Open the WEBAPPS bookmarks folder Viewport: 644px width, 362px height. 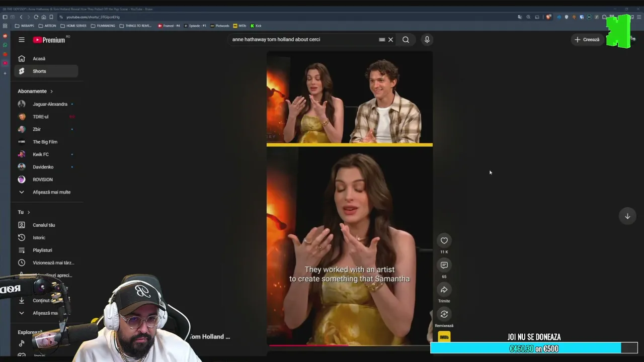[25, 26]
